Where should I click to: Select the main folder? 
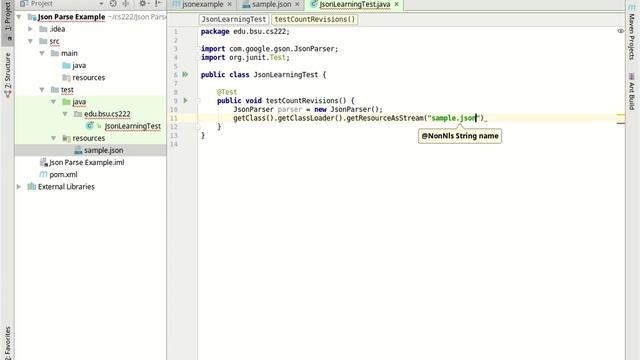click(x=69, y=53)
